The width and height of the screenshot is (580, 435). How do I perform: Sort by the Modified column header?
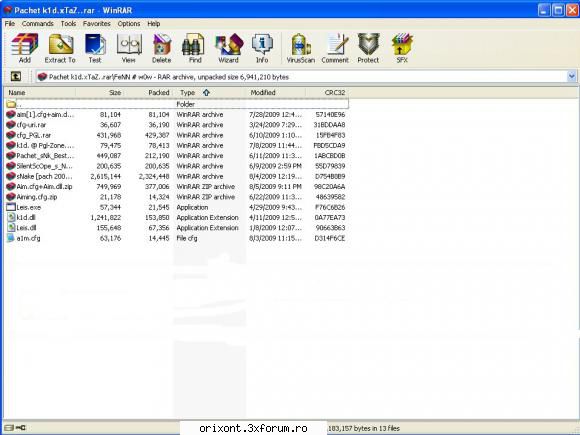[276, 92]
